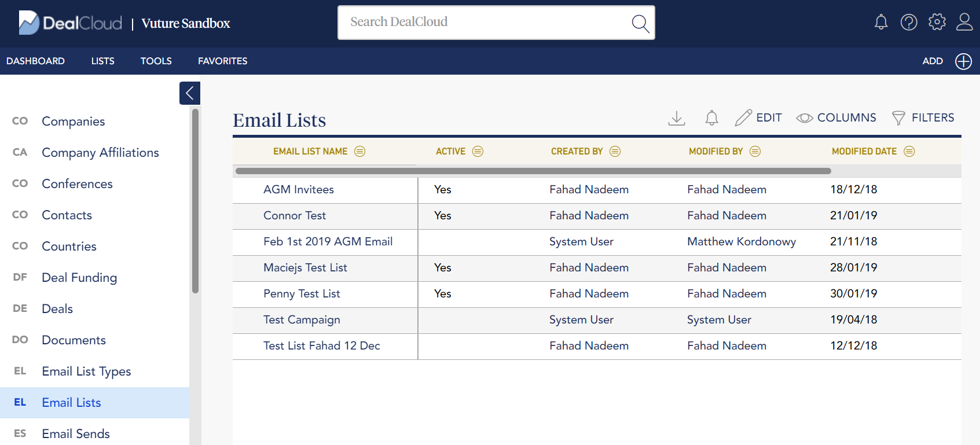Open Email List Name column menu

[359, 152]
